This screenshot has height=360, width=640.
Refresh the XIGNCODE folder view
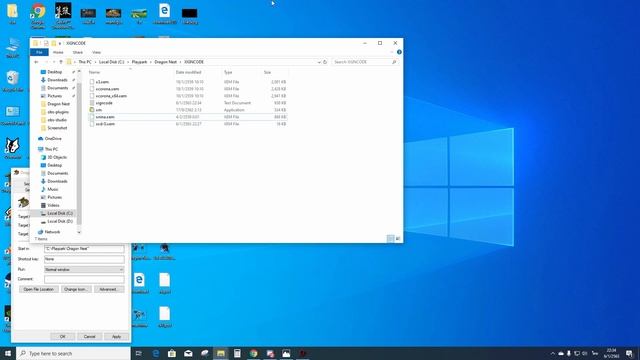pos(325,62)
